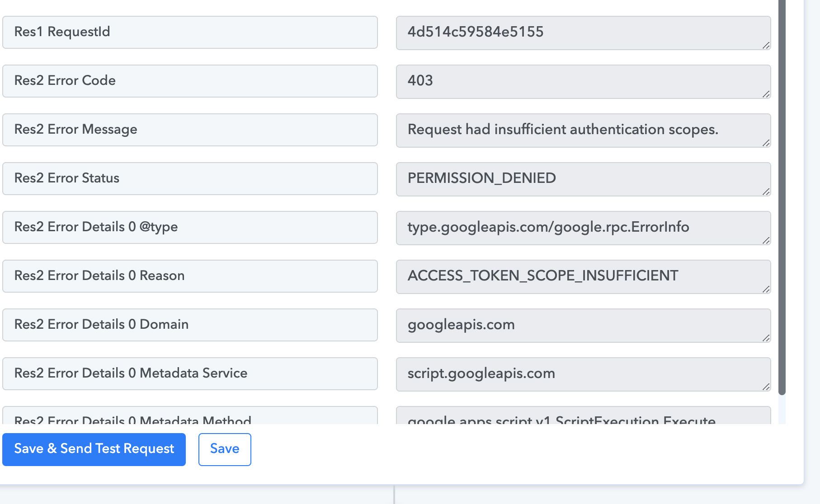Focus the script.googleapis.com value box
Viewport: 820px width, 504px height.
(583, 374)
